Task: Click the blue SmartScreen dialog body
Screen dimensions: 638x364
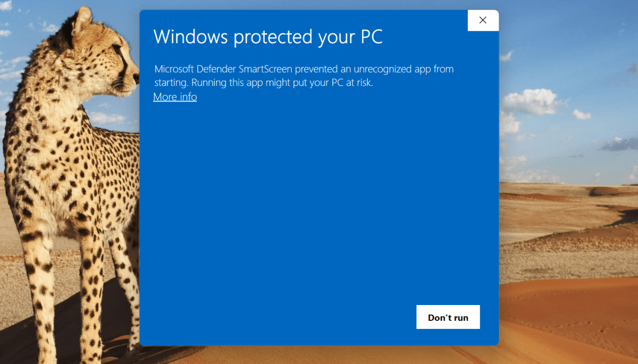Action: coord(319,202)
